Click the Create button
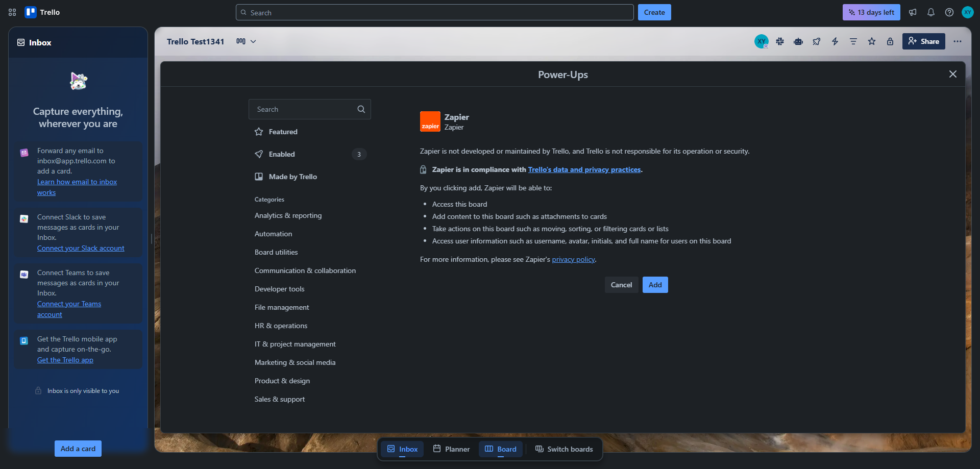980x469 pixels. click(x=654, y=12)
